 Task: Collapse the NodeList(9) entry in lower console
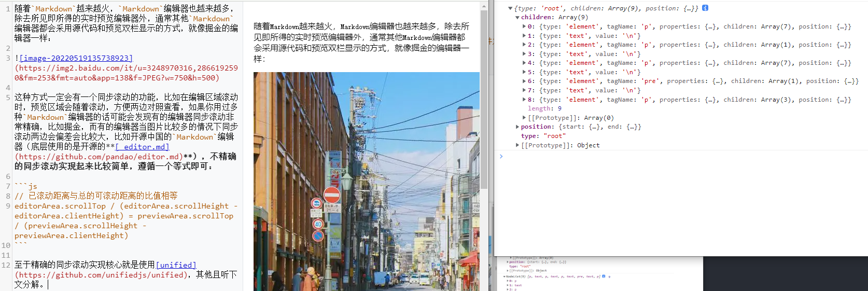tap(505, 276)
